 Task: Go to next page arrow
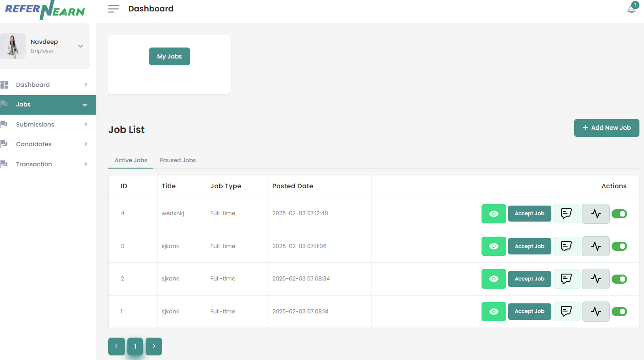(154, 346)
